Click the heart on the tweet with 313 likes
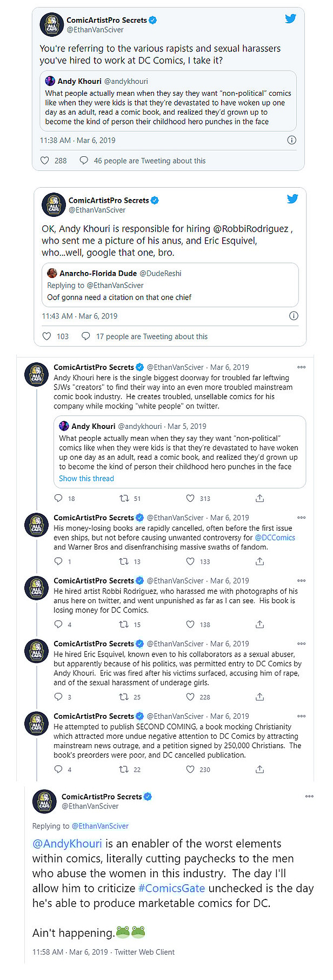Viewport: 333px width, 980px height. 190,498
